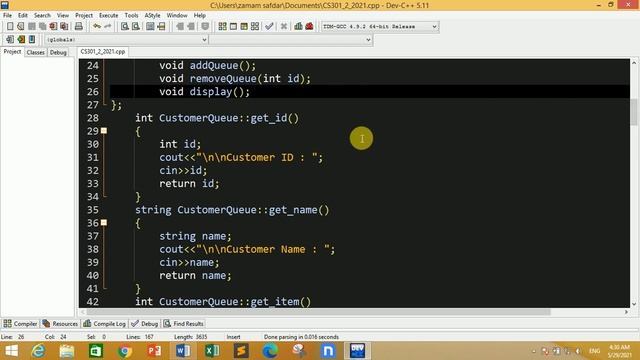The image size is (640, 360).
Task: Open the Edit menu
Action: [23, 16]
